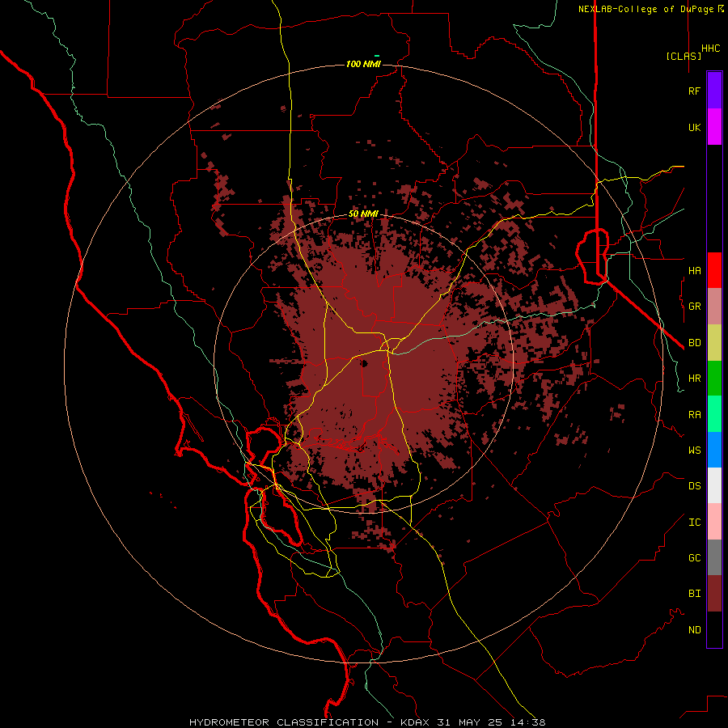Viewport: 728px width, 728px height.
Task: Click the GR pink-tan legend color block
Action: tap(714, 307)
